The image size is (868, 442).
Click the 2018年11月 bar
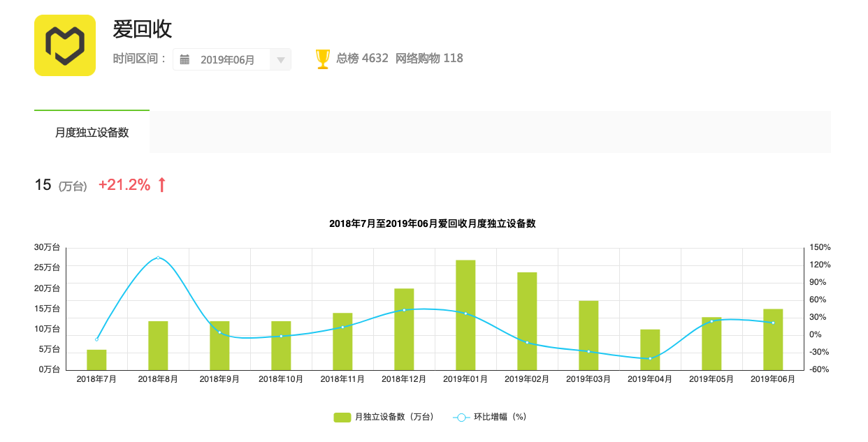tap(342, 341)
